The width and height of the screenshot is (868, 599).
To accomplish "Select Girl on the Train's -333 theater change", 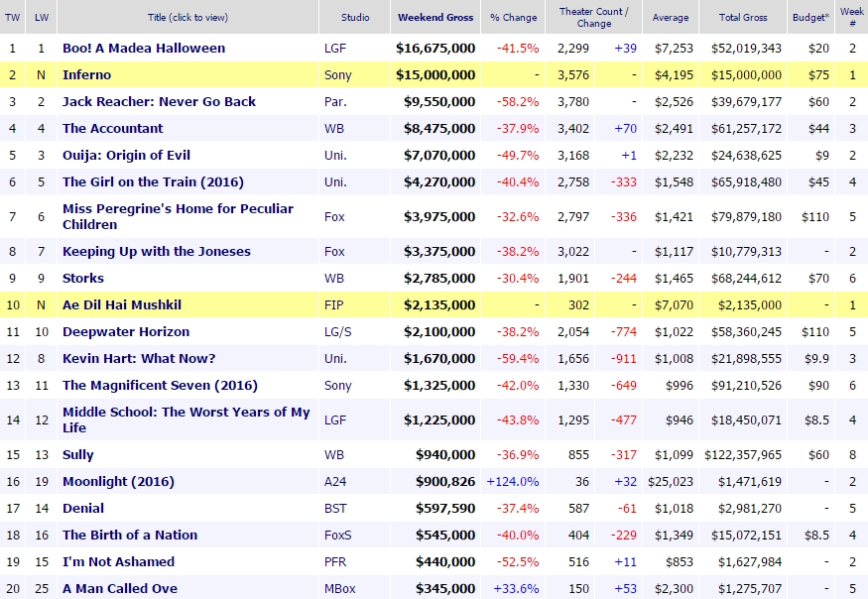I will click(x=624, y=182).
